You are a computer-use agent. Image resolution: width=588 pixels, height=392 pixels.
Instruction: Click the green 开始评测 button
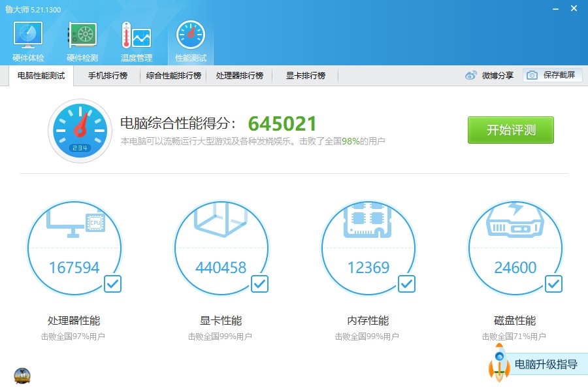[x=510, y=130]
